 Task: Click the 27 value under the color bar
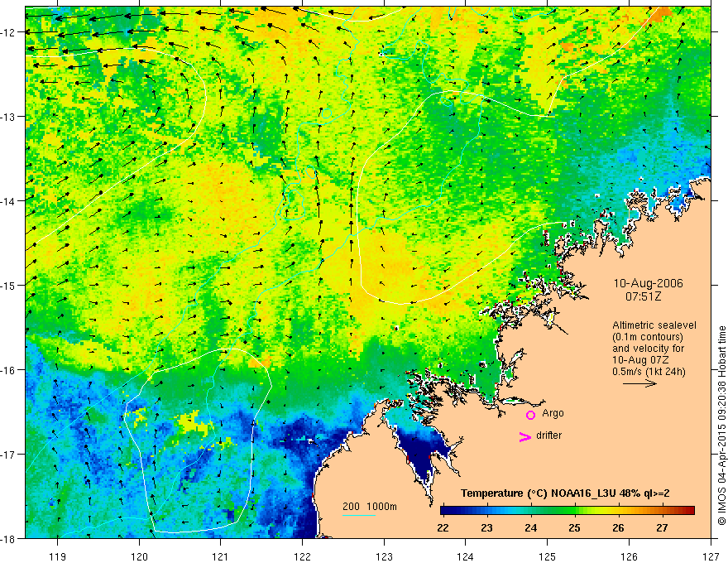point(662,527)
